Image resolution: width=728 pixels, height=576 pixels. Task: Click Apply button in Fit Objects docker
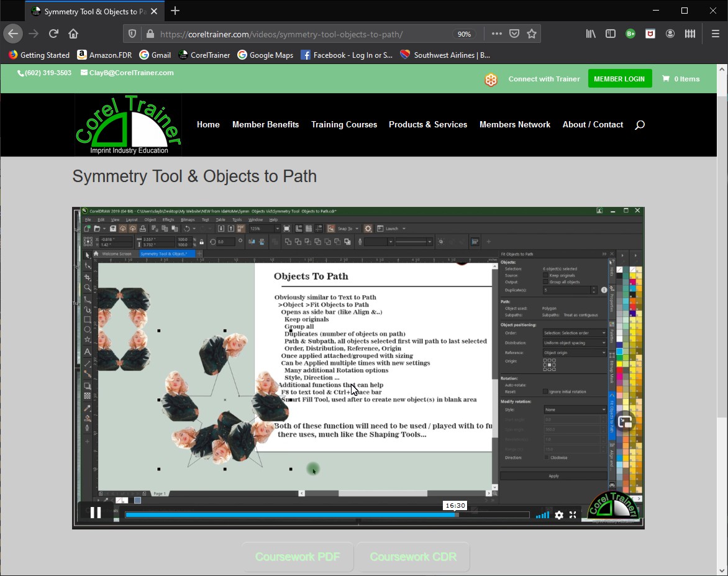553,476
